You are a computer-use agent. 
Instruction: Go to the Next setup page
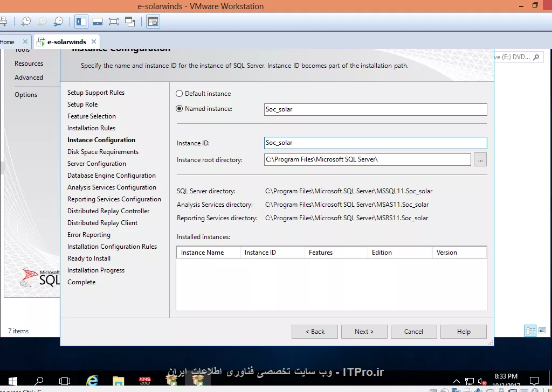(364, 332)
